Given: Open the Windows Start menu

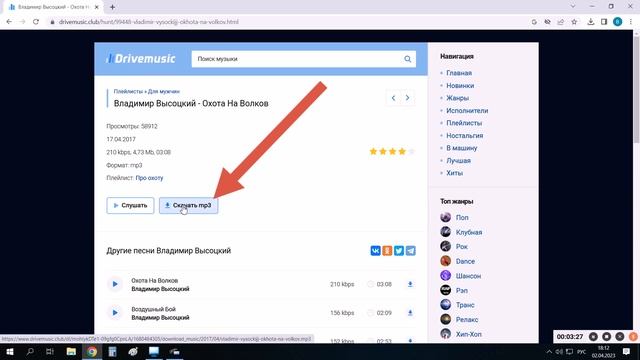Looking at the screenshot, I should [x=9, y=351].
